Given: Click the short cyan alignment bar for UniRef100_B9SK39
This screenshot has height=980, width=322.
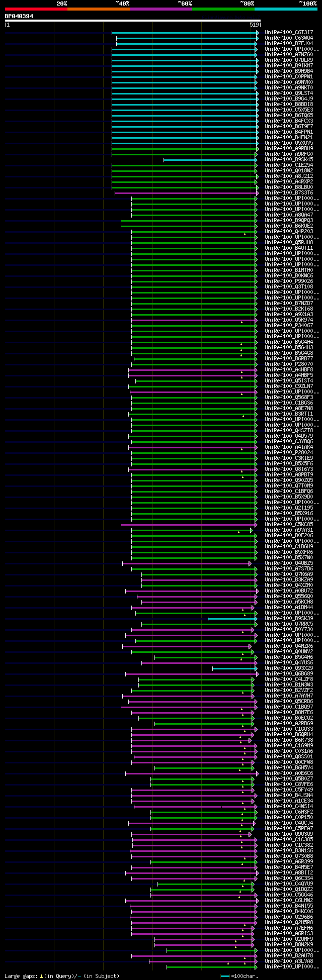Looking at the screenshot, I should click(x=232, y=618).
